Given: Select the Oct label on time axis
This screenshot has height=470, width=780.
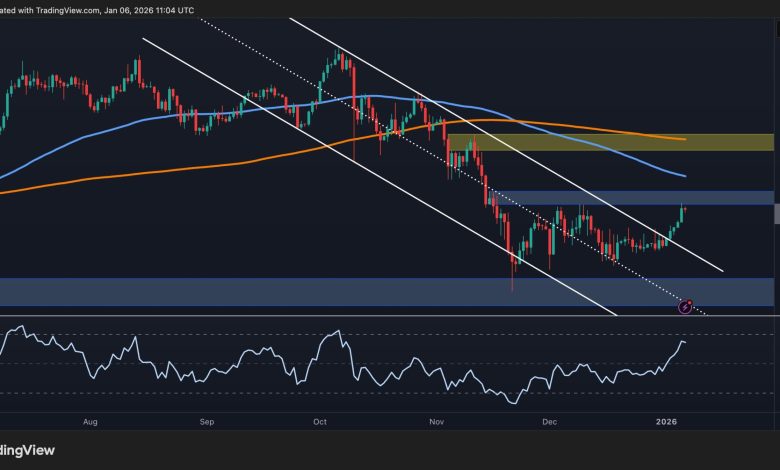Looking at the screenshot, I should (x=320, y=422).
